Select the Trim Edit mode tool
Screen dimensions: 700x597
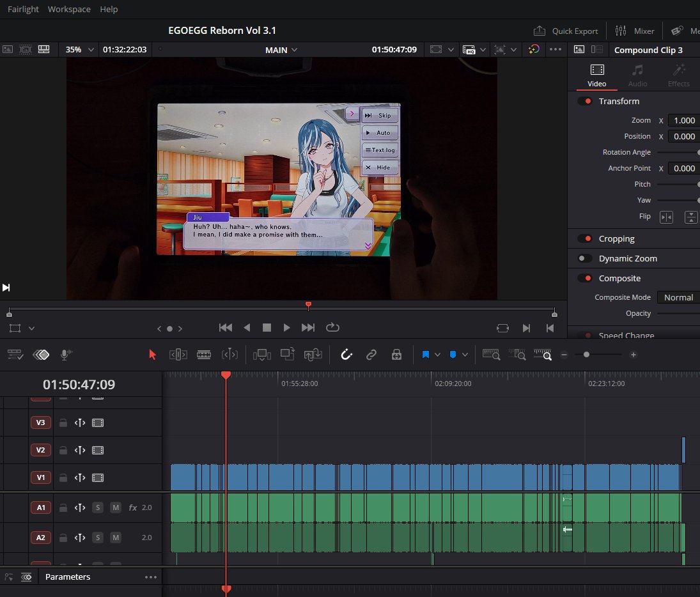pyautogui.click(x=178, y=355)
